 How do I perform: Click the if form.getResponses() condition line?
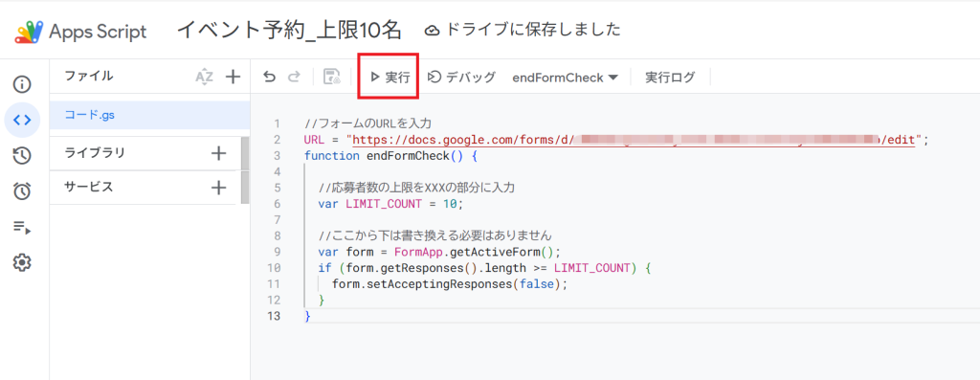tap(484, 269)
